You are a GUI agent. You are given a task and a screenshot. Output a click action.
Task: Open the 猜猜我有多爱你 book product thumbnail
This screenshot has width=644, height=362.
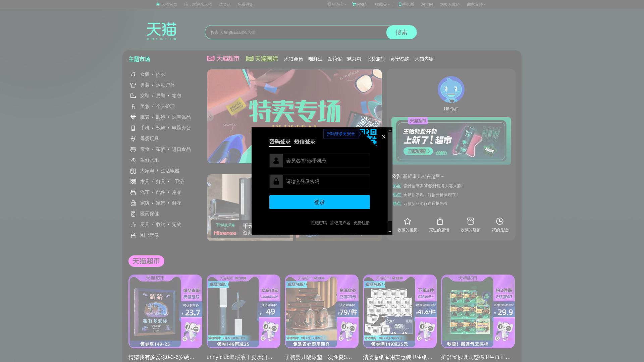(165, 311)
